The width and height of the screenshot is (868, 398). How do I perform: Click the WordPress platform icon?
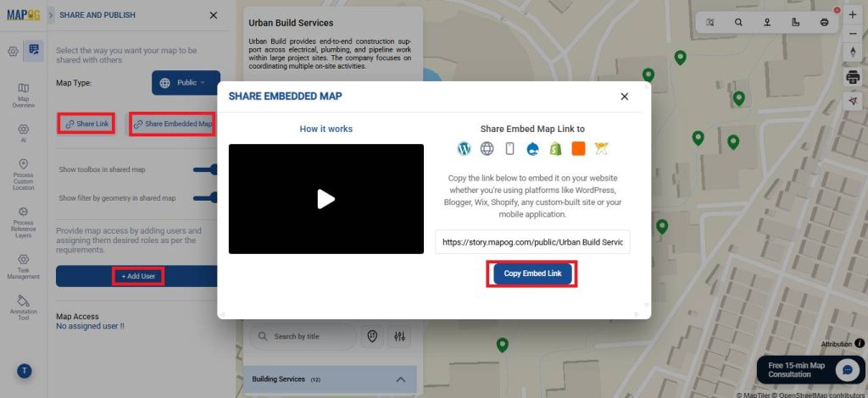click(464, 149)
